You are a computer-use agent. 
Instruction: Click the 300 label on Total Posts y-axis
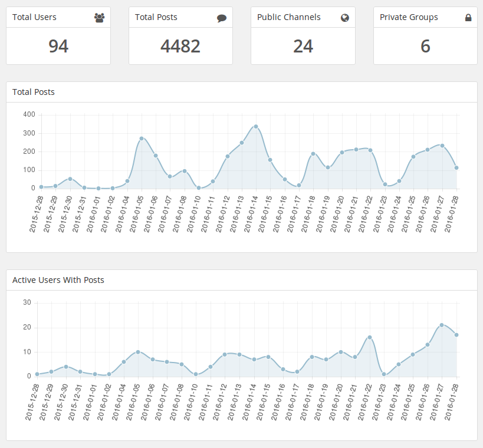pos(29,133)
